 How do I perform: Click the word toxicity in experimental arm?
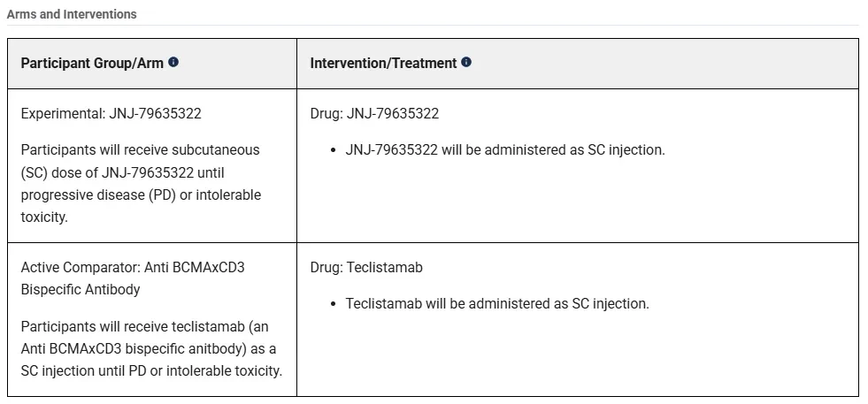click(x=44, y=217)
